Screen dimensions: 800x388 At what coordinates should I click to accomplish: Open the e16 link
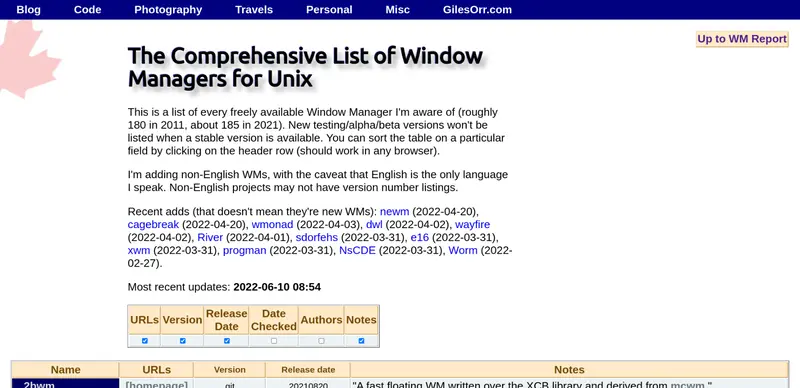click(x=420, y=237)
